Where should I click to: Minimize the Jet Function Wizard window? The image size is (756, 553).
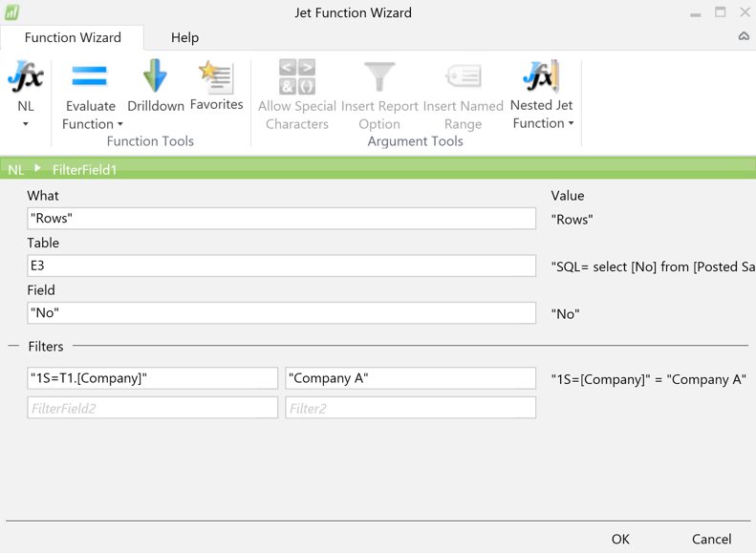[695, 13]
